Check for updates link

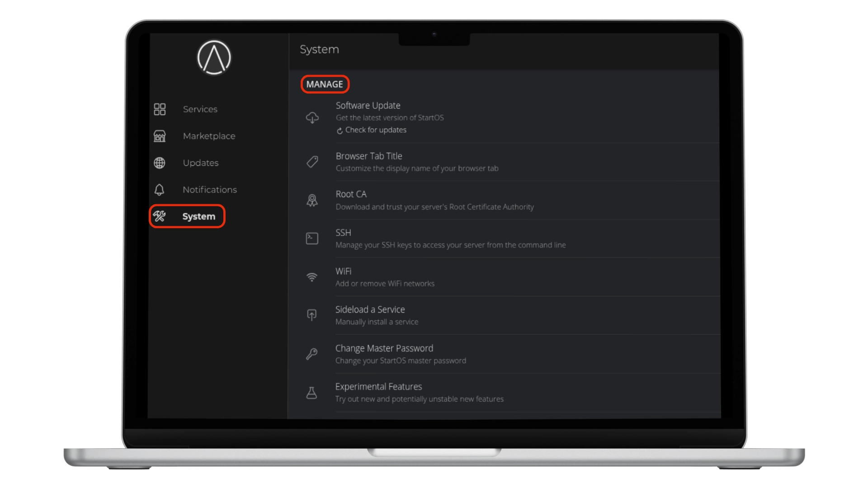click(x=375, y=130)
